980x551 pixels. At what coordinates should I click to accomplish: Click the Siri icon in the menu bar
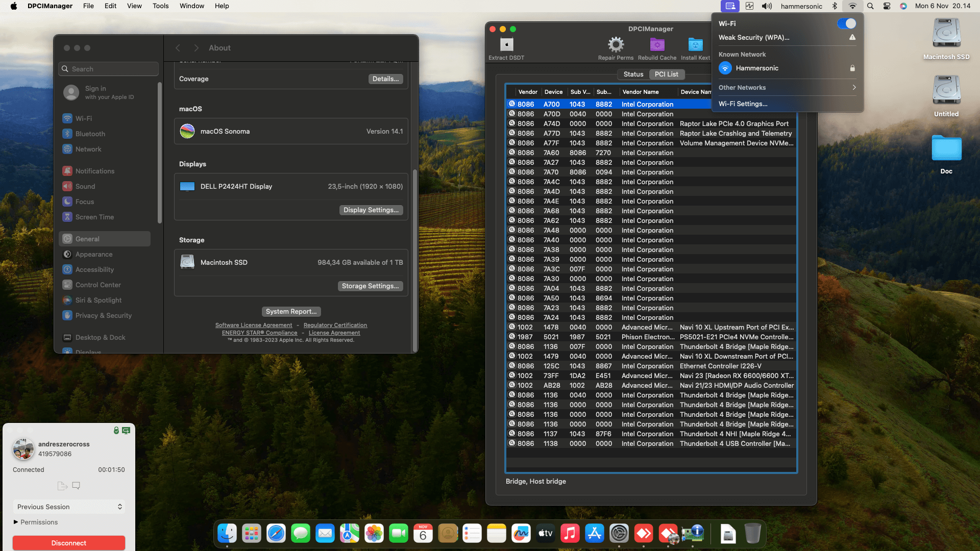[x=903, y=6]
